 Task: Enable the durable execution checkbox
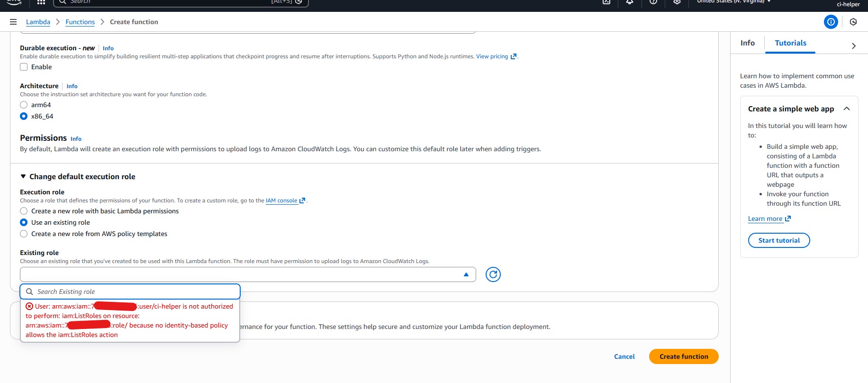(24, 67)
